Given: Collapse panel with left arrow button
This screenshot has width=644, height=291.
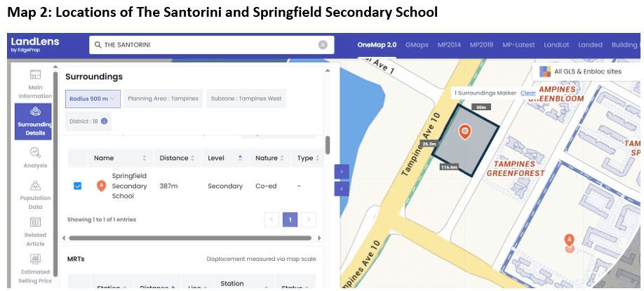Looking at the screenshot, I should [341, 189].
